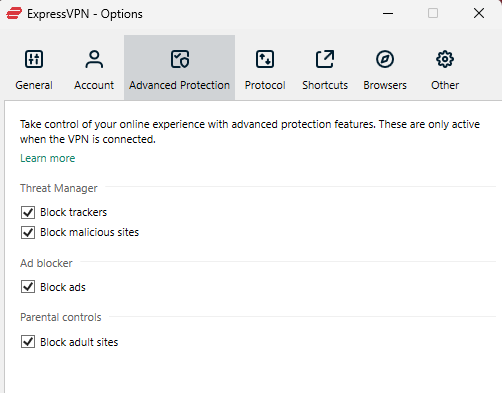Click the Parental controls section heading
This screenshot has height=393, width=502.
click(x=61, y=317)
